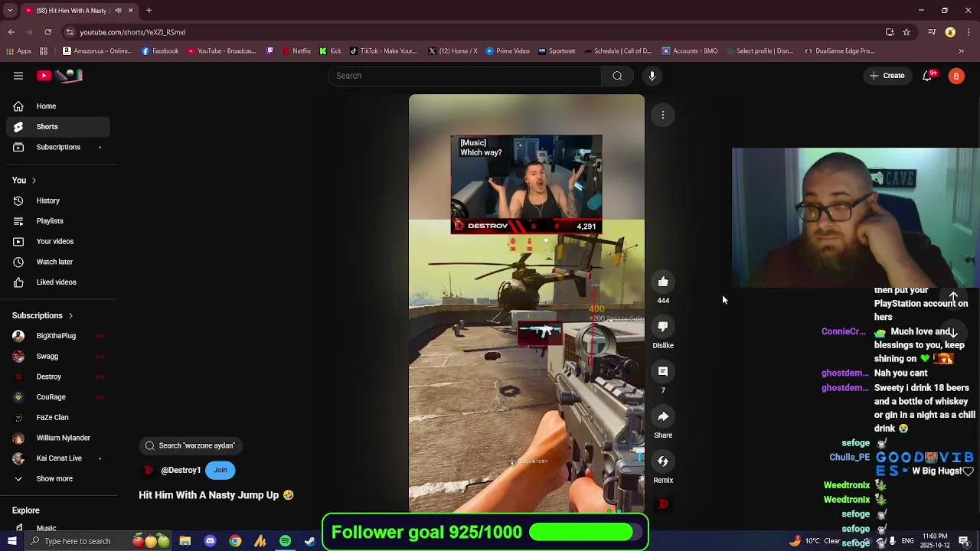This screenshot has width=980, height=551.
Task: Open the Short's comments
Action: click(663, 372)
